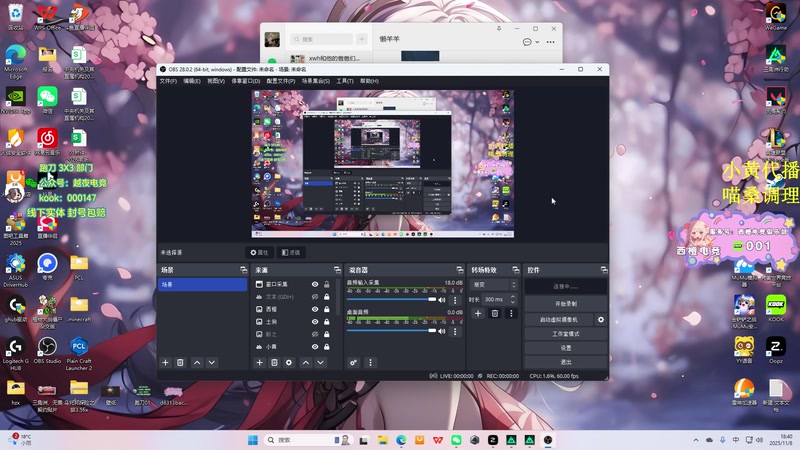
Task: Remove the transition with the trash icon
Action: [494, 313]
